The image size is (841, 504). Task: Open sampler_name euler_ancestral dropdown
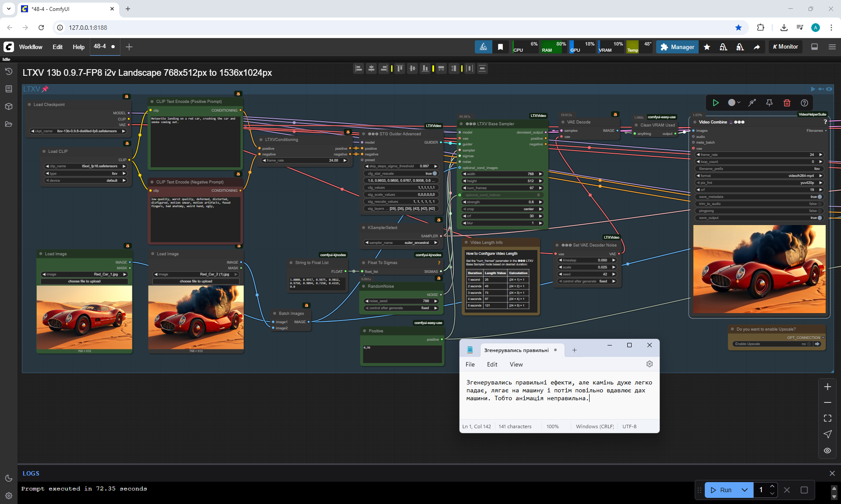[x=401, y=243]
